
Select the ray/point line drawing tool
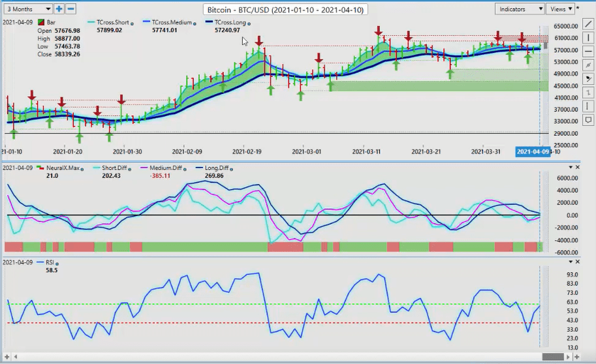point(588,65)
